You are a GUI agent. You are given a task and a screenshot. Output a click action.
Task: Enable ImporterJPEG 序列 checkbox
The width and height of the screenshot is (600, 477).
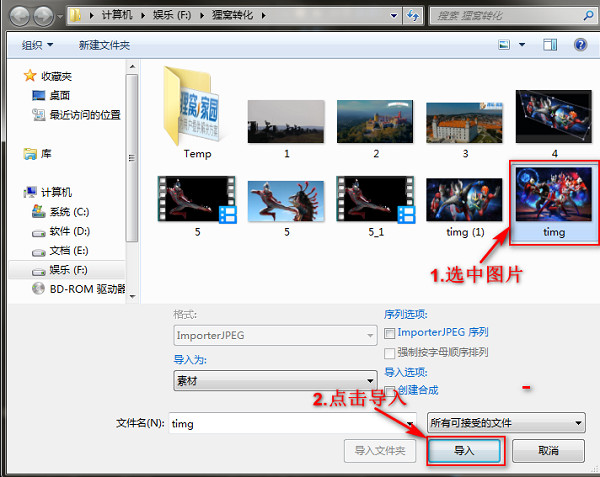[x=390, y=333]
